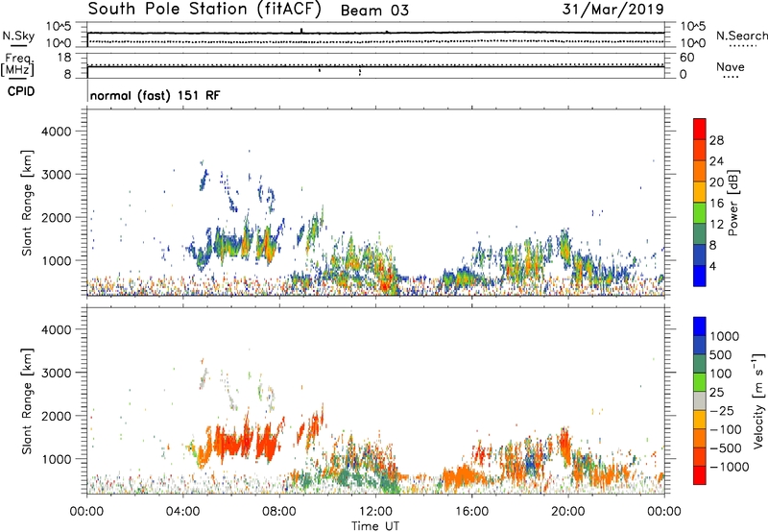Screen dimensions: 768x532
Task: Click the 'normal (fast) 151 RF' text
Action: tap(156, 95)
